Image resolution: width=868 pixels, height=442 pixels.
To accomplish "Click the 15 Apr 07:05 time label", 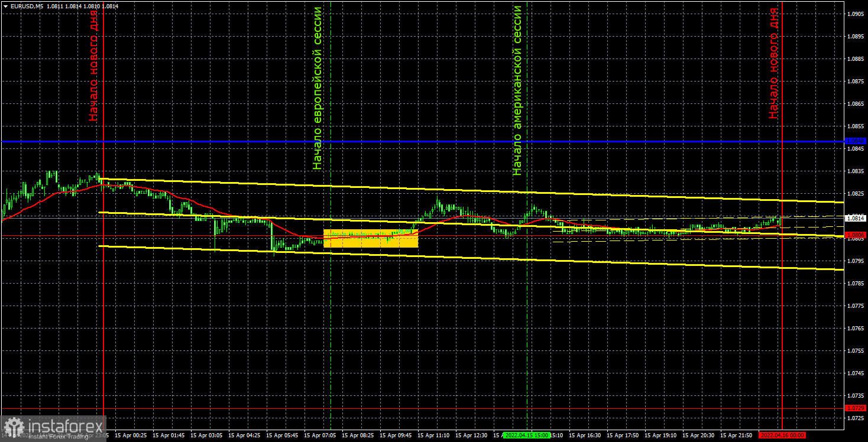I will pos(320,435).
